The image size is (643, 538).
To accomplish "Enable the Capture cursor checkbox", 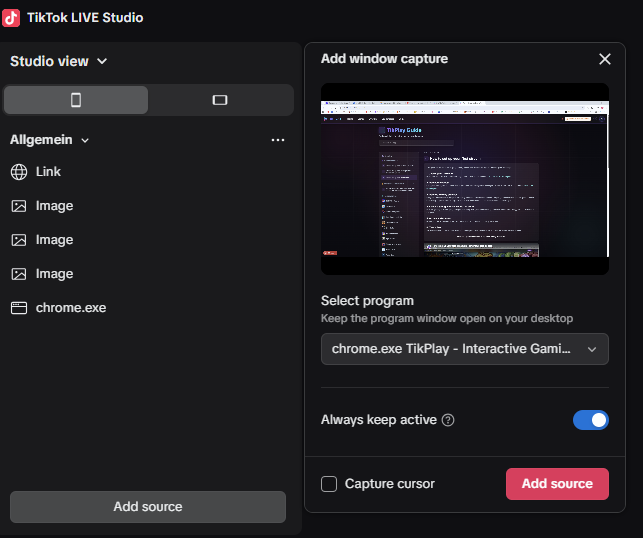I will pos(329,484).
